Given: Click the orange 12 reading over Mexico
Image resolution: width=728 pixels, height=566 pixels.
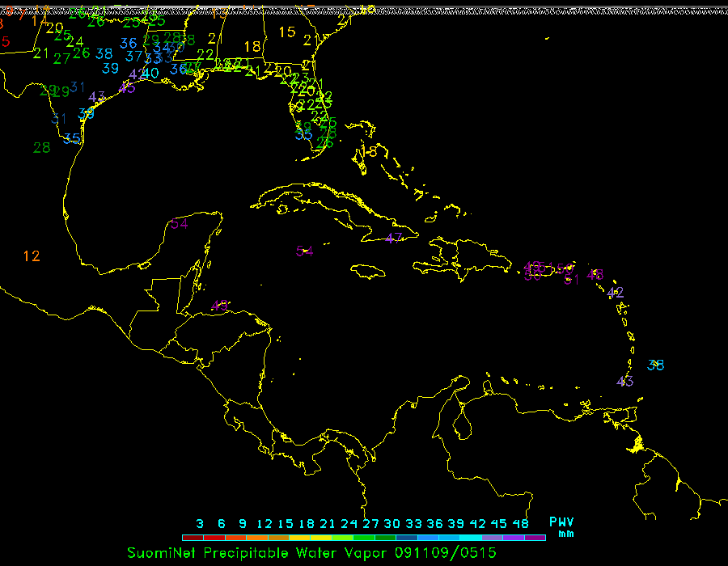Looking at the screenshot, I should (32, 256).
